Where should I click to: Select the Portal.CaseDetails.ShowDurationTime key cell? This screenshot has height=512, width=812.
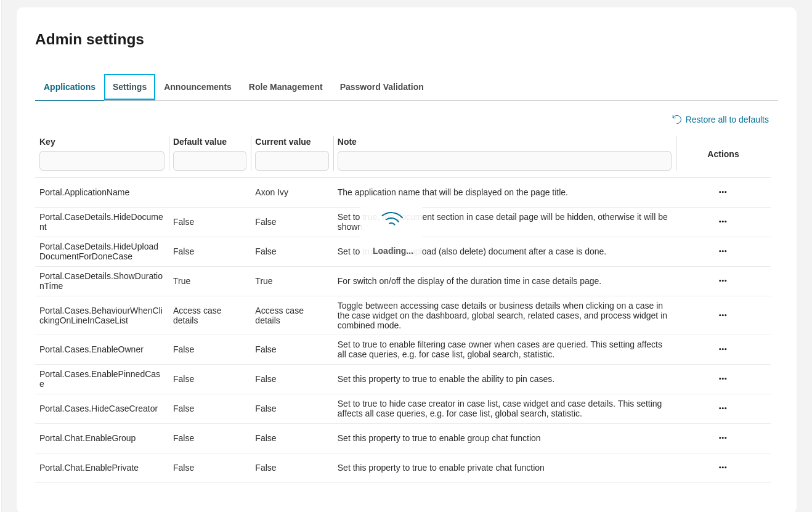coord(101,281)
